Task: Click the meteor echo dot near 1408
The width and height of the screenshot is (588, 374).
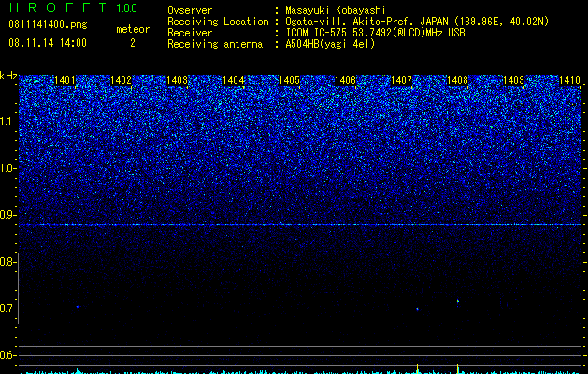Action: tap(458, 301)
